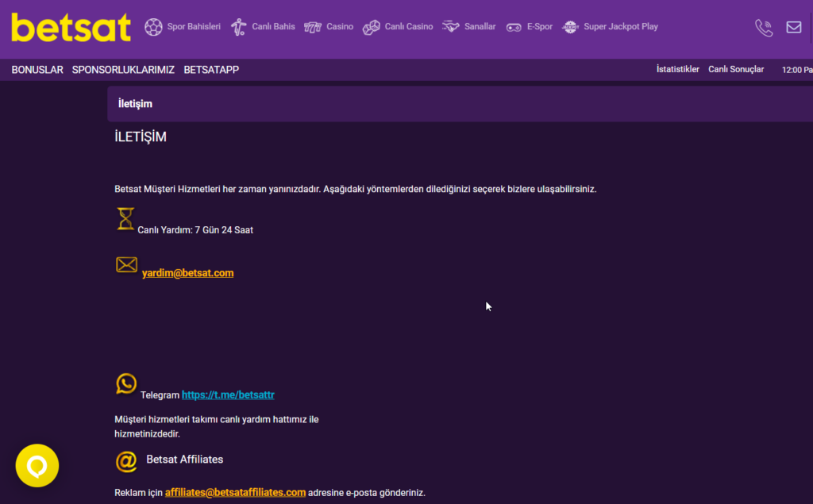
Task: Click the 777 slot Casino icon
Action: point(313,27)
